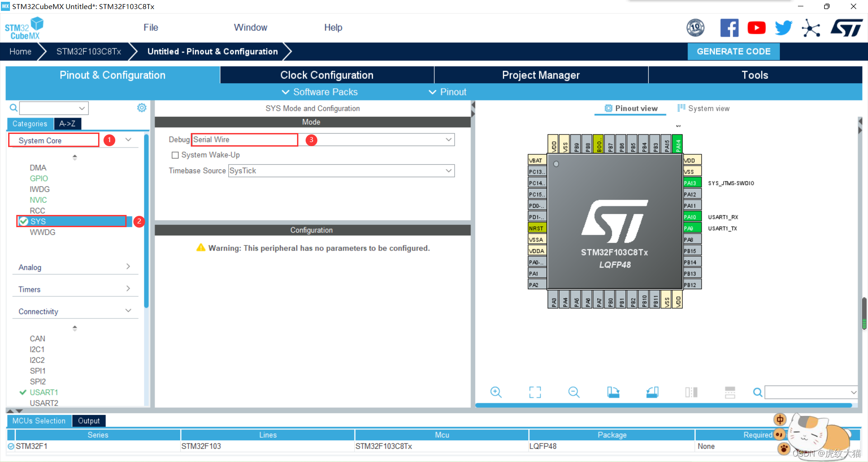The height and width of the screenshot is (462, 868).
Task: Select the PB12 pin on chip
Action: 692,285
